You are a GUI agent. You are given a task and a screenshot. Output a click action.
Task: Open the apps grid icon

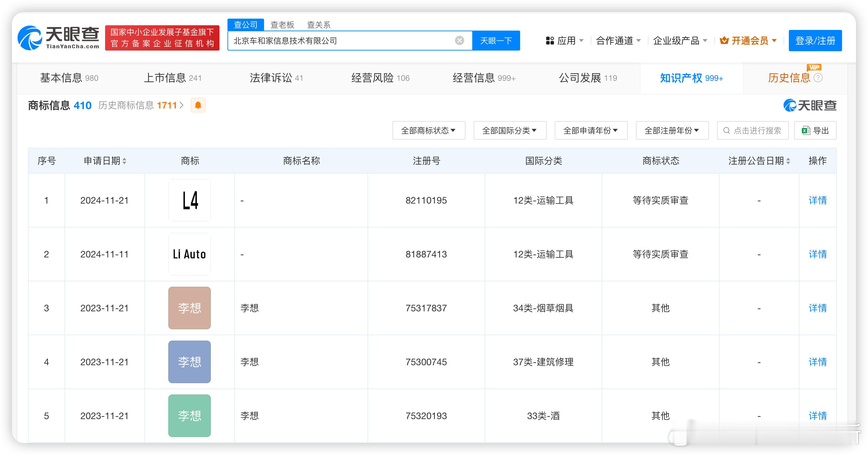coord(550,41)
